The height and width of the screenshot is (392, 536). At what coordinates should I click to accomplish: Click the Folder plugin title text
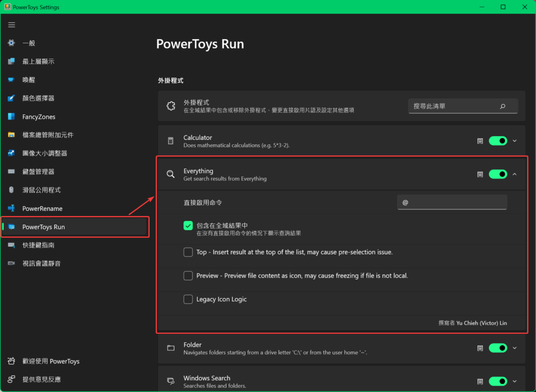[193, 344]
